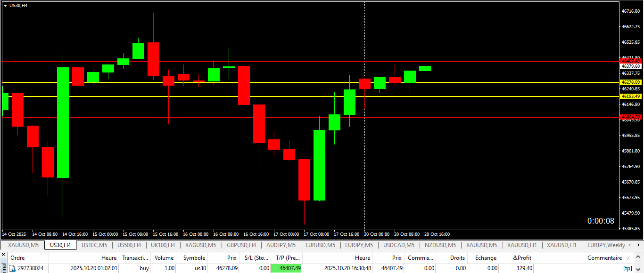Image resolution: width=644 pixels, height=273 pixels.
Task: Open the XAGUSD,M5 chart tab
Action: 200,245
